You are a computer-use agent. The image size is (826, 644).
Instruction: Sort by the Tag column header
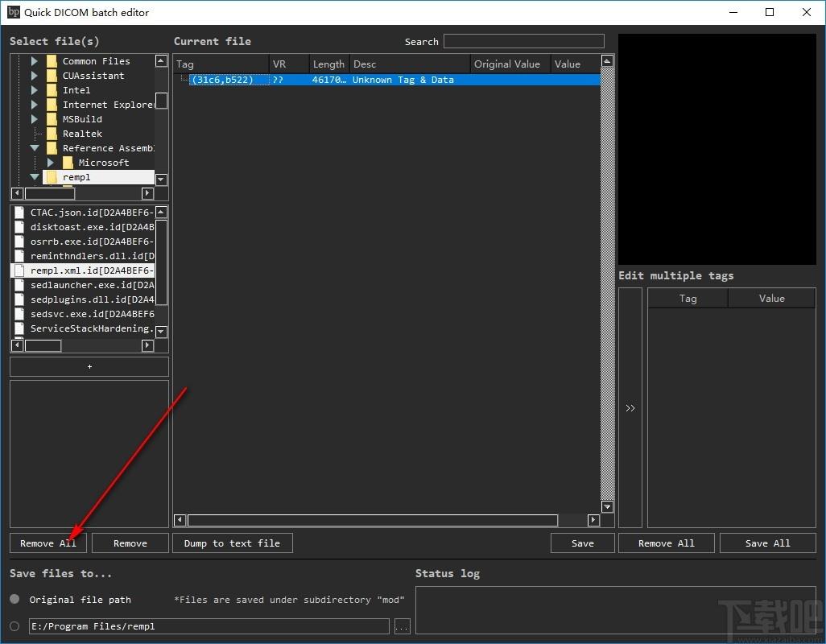click(x=221, y=64)
